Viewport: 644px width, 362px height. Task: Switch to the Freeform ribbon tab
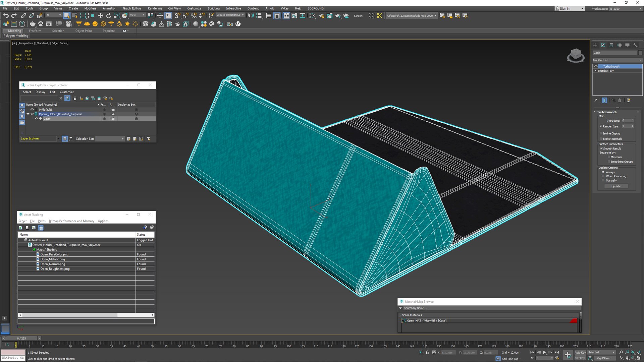click(x=35, y=31)
